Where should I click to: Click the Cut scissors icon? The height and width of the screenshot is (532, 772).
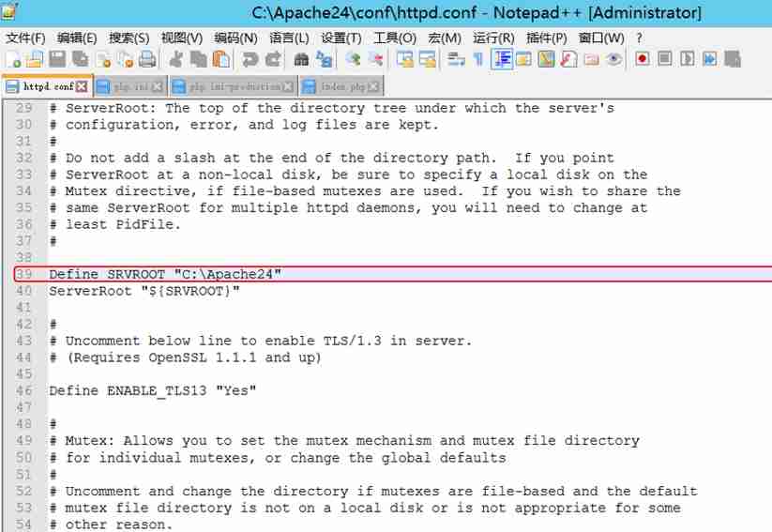pyautogui.click(x=175, y=60)
